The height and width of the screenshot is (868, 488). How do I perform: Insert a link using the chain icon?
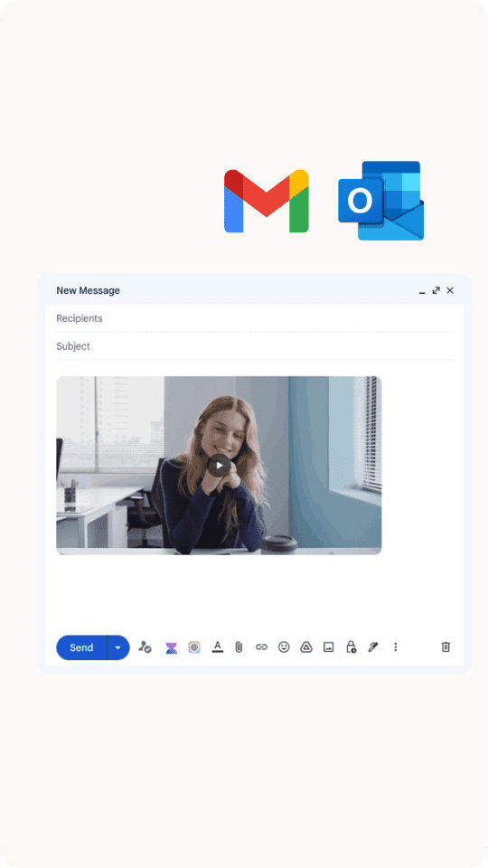click(x=261, y=646)
